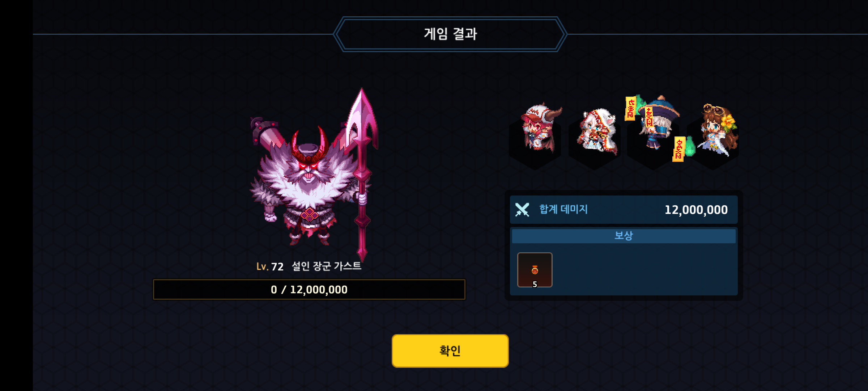Click the reward quantity number 5

[x=535, y=284]
